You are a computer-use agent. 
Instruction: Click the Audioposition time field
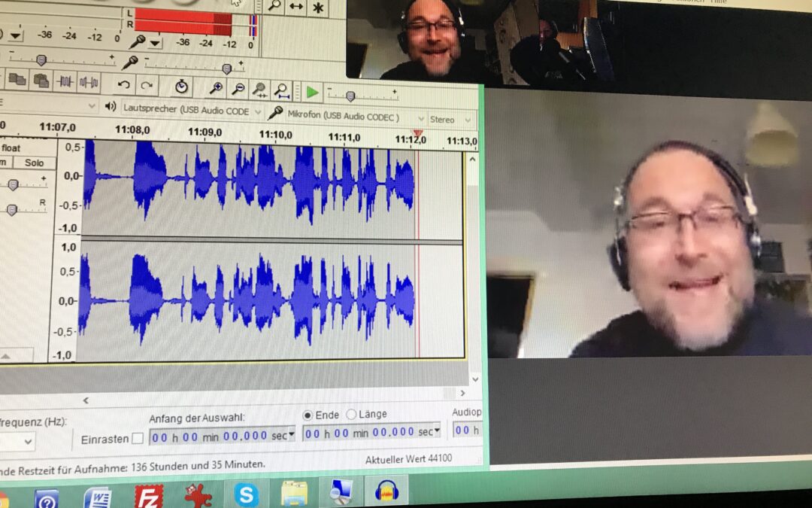pos(467,430)
